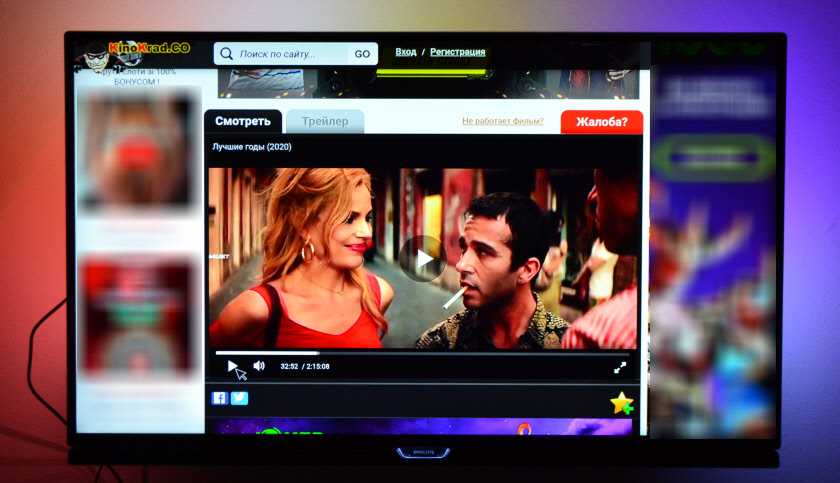Open the upper ad thumbnail in the left sidebar

click(x=135, y=150)
